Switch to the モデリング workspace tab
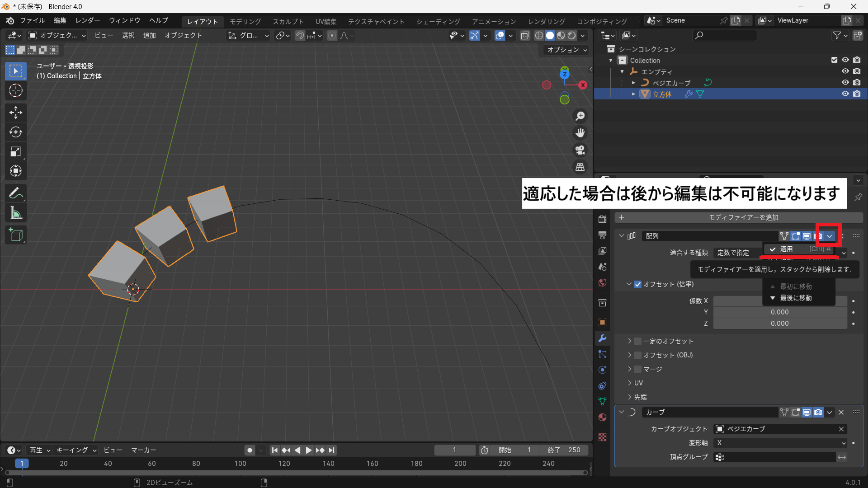The image size is (868, 488). click(245, 21)
